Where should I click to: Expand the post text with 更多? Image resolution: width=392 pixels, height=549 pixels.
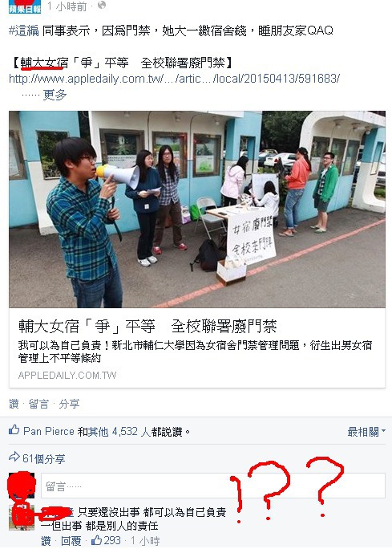[x=55, y=95]
